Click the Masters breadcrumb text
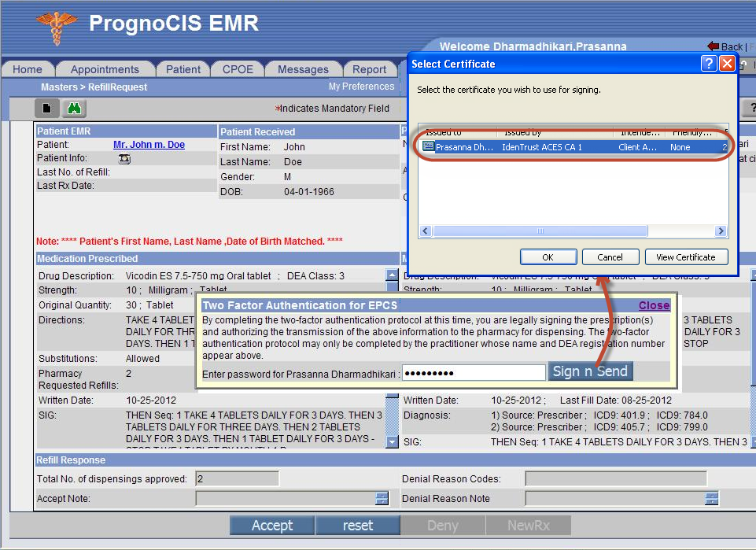The height and width of the screenshot is (550, 756). [59, 87]
